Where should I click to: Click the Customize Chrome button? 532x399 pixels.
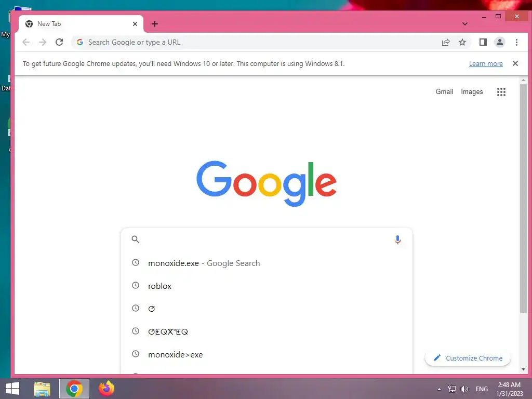point(468,358)
